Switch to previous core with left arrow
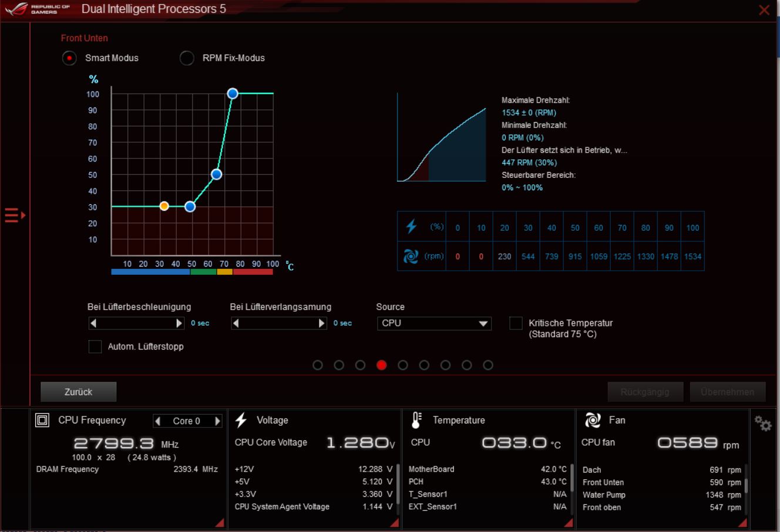The width and height of the screenshot is (780, 532). click(157, 421)
